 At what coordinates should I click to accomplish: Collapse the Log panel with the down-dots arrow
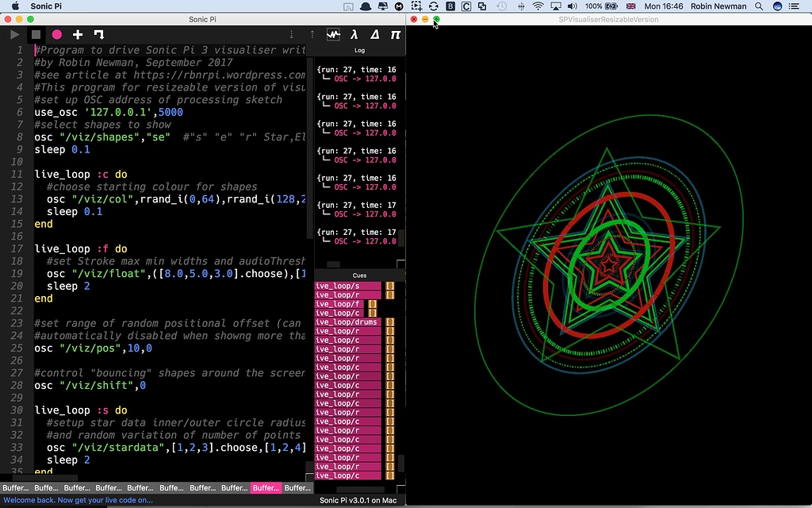click(x=291, y=34)
